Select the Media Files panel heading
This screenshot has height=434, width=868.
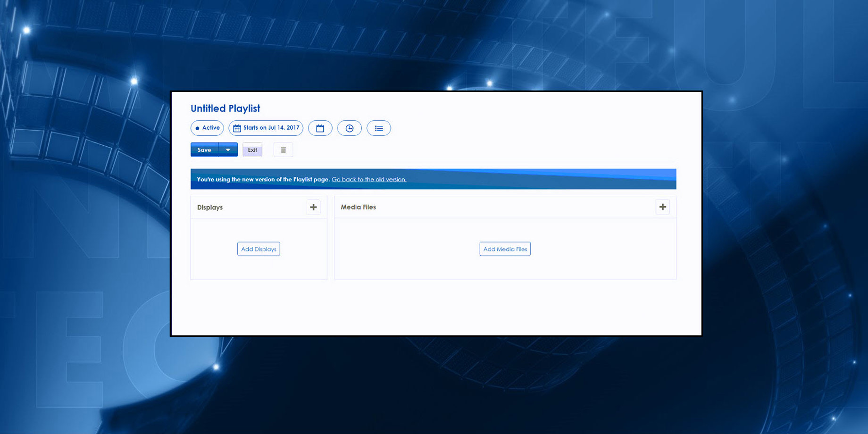pyautogui.click(x=358, y=207)
